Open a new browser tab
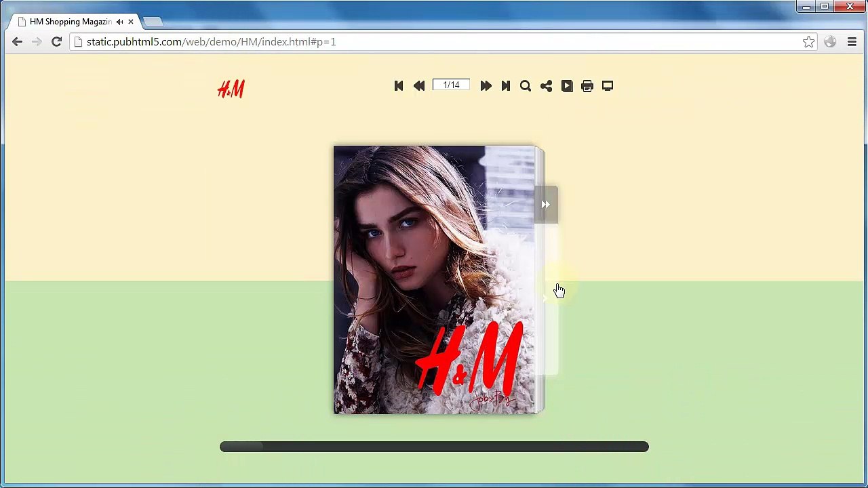Screen dimensions: 868x488 pyautogui.click(x=153, y=22)
